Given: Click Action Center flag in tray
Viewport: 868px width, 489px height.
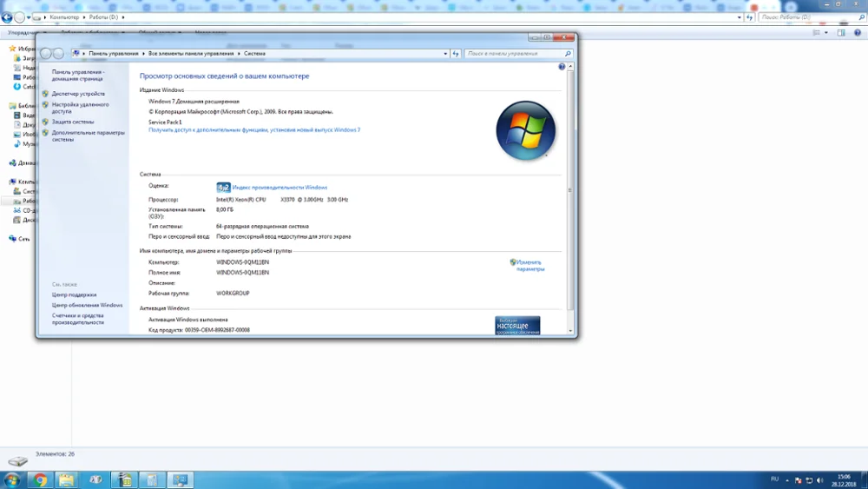Looking at the screenshot, I should (x=798, y=480).
